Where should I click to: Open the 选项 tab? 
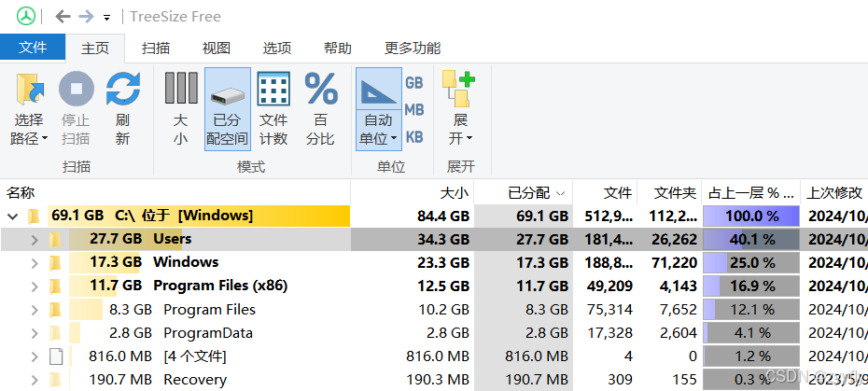(x=277, y=49)
